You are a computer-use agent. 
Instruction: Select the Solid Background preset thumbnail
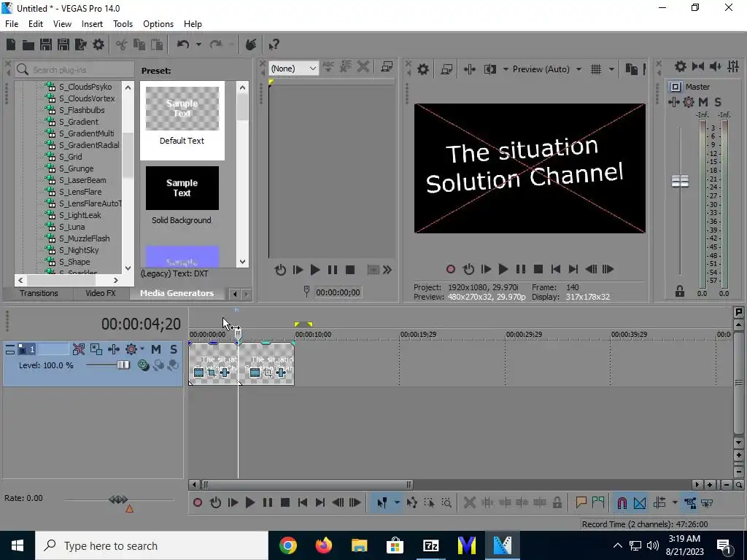coord(182,188)
